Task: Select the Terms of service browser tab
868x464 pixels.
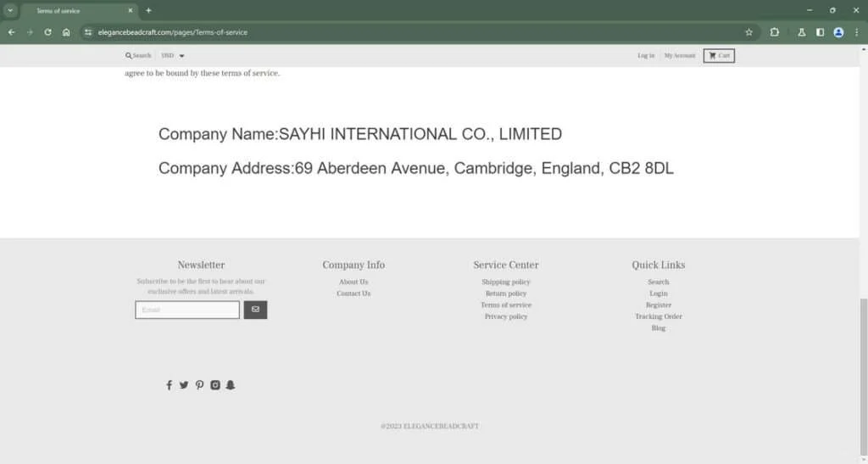Action: (x=77, y=10)
